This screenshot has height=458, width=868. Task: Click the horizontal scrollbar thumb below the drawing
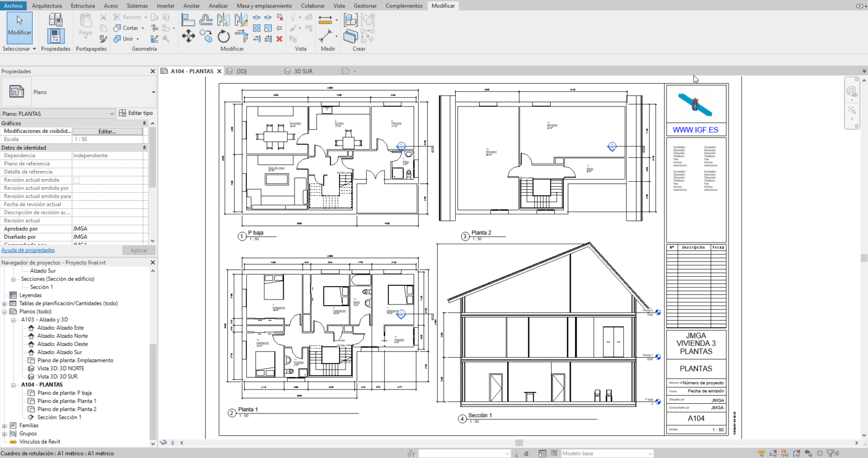519,443
